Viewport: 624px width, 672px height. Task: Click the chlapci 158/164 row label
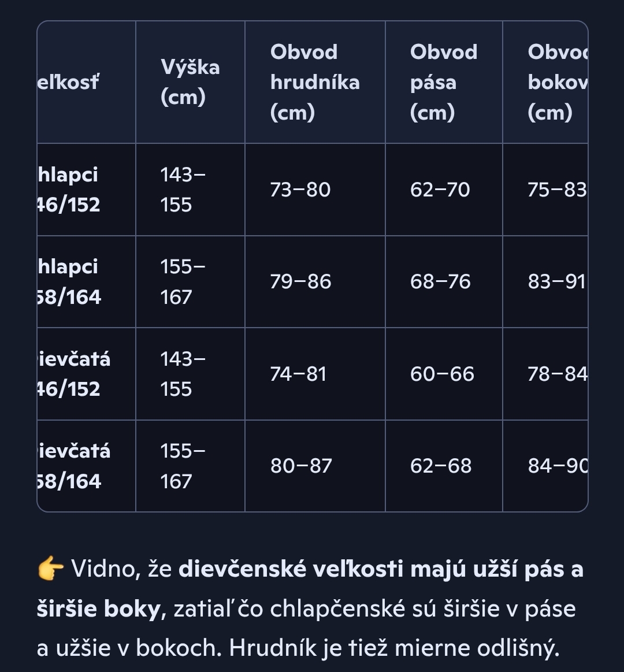click(x=68, y=281)
